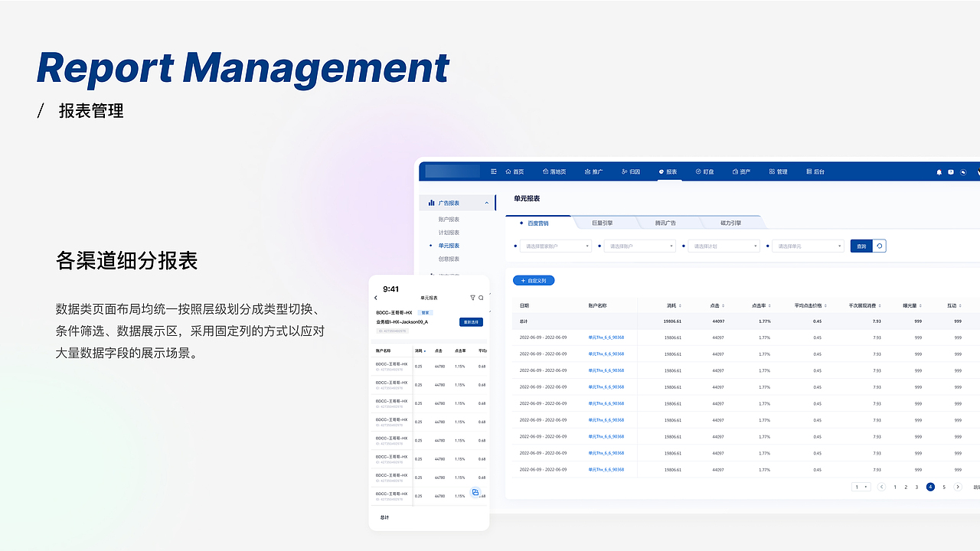
Task: Open the 后台 nav item
Action: click(x=815, y=171)
